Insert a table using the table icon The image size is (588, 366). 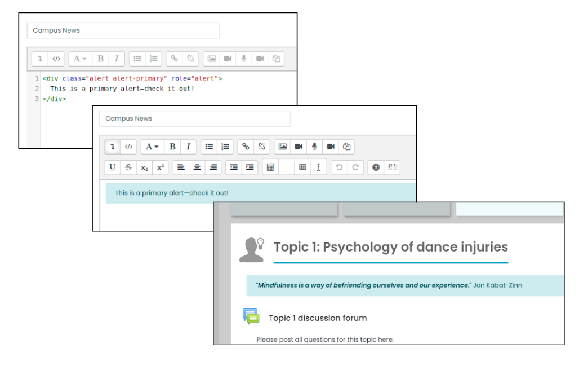(x=302, y=167)
